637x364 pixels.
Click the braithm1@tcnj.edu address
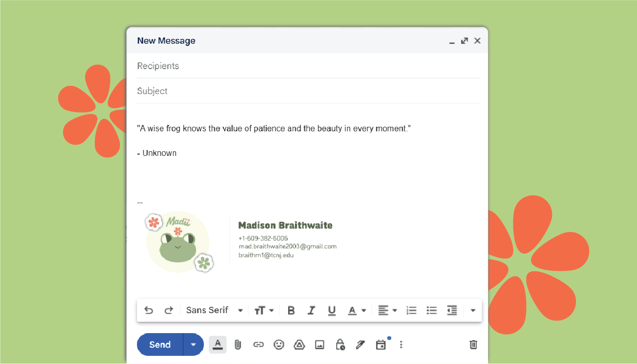(266, 255)
